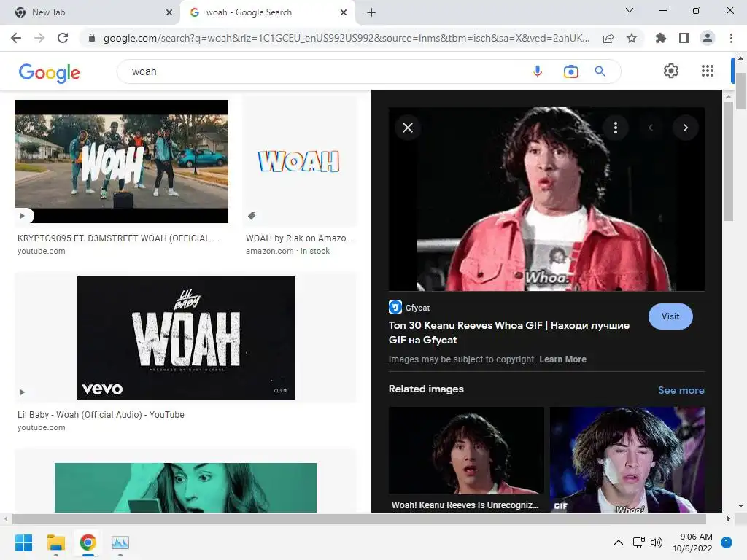Open tab search dropdown chevron

click(630, 10)
